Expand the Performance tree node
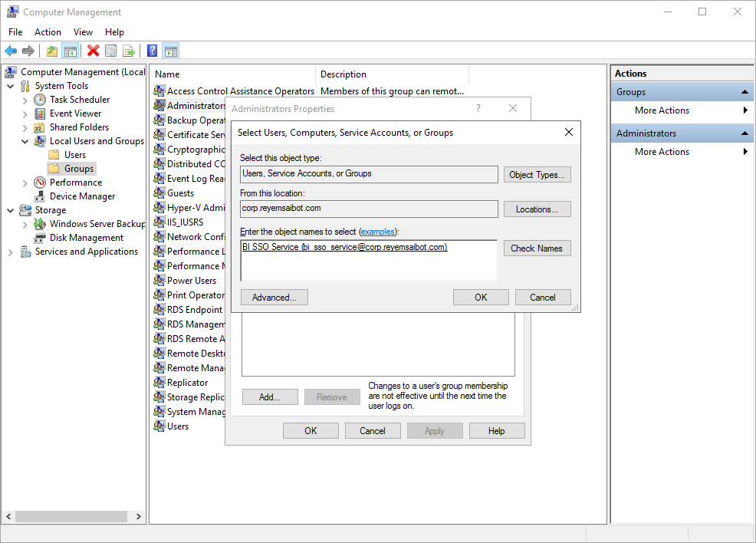Image resolution: width=756 pixels, height=543 pixels. tap(24, 182)
